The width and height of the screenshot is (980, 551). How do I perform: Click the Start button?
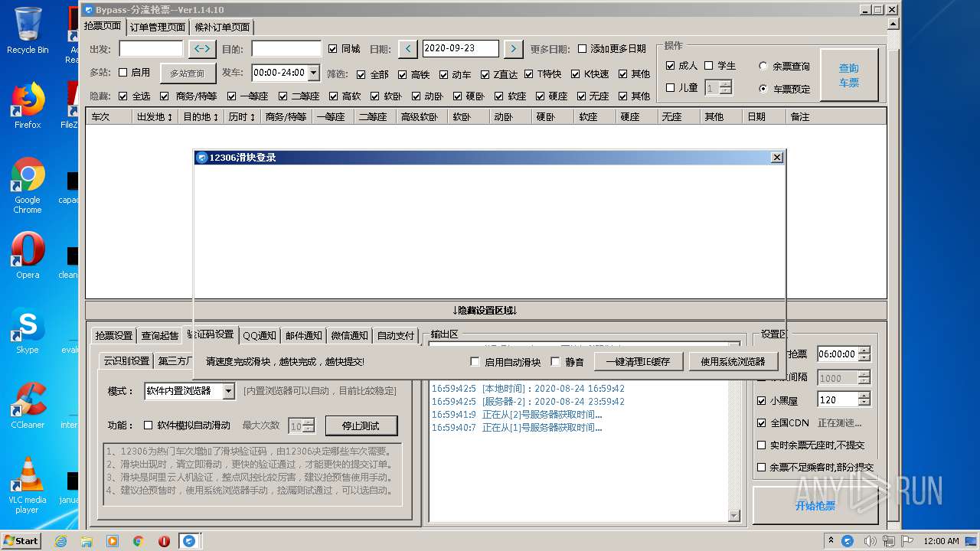point(21,541)
